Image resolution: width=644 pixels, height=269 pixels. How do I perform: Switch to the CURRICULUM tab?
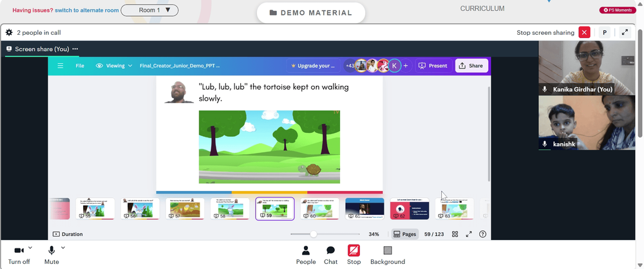coord(482,8)
